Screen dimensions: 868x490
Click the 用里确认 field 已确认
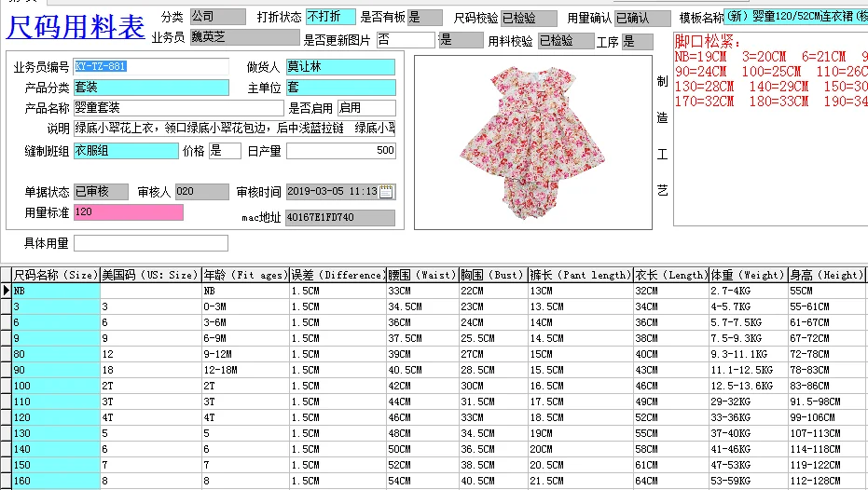point(642,19)
